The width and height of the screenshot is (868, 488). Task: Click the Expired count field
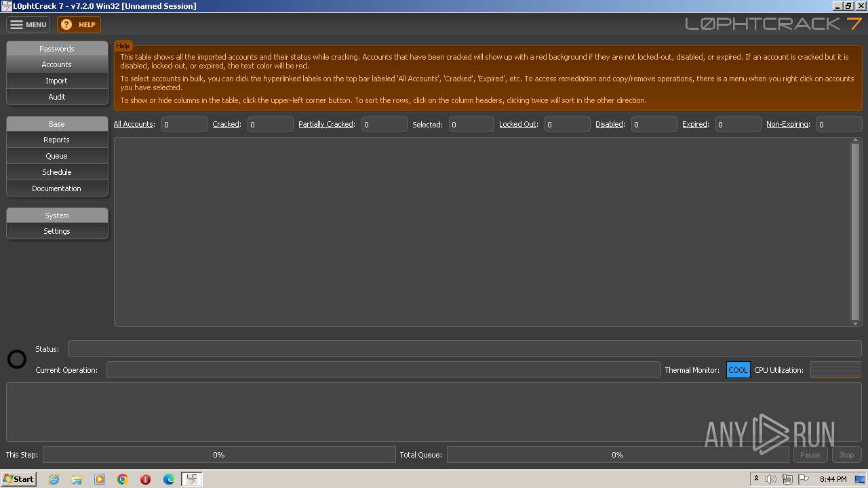tap(738, 124)
